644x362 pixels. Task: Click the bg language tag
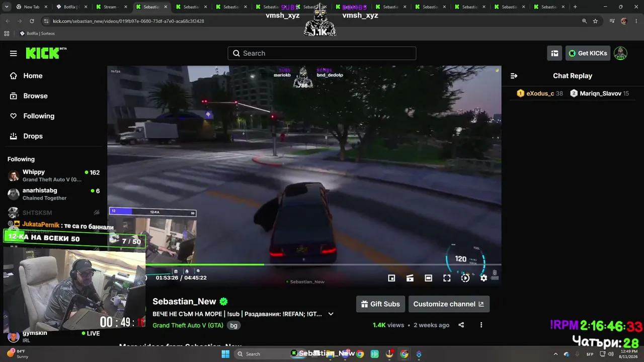tap(233, 325)
